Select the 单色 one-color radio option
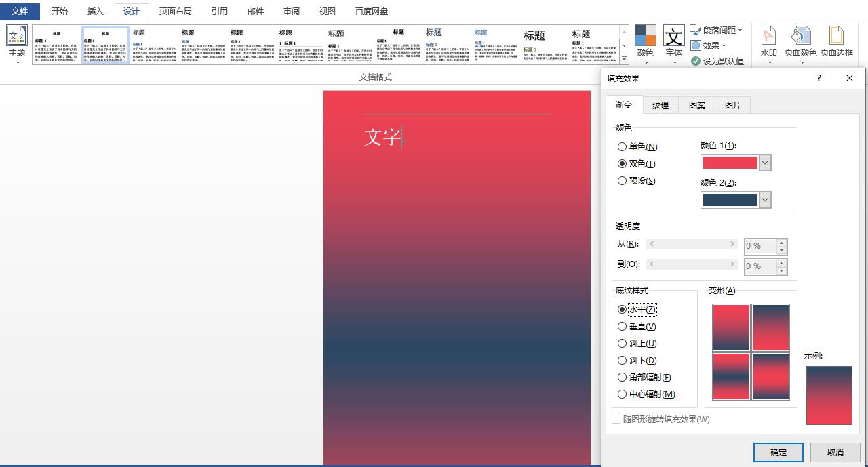The width and height of the screenshot is (868, 467). click(637, 146)
